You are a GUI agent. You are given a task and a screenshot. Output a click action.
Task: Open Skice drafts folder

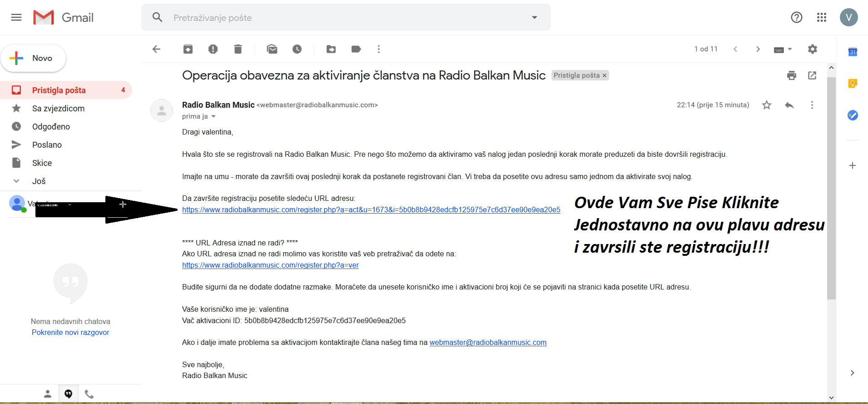tap(66, 163)
